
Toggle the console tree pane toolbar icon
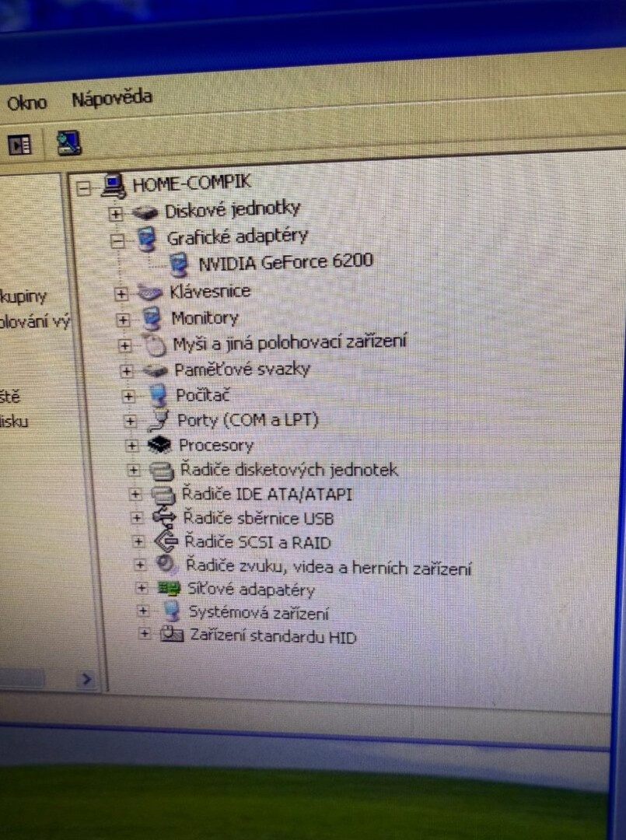click(x=19, y=145)
